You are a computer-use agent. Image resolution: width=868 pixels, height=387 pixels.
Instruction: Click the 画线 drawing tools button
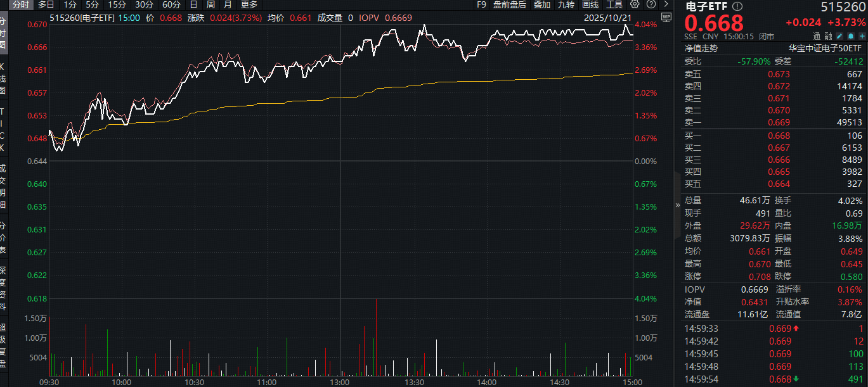[590, 4]
